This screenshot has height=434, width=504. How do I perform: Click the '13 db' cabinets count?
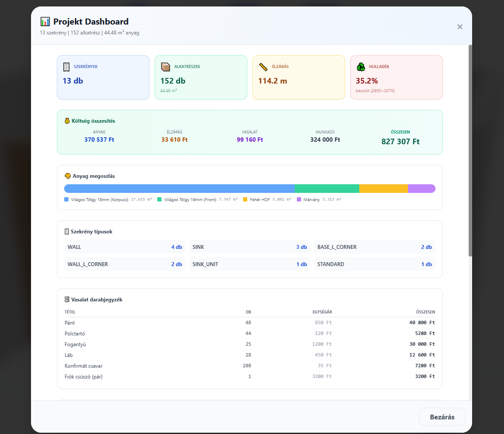pos(73,81)
